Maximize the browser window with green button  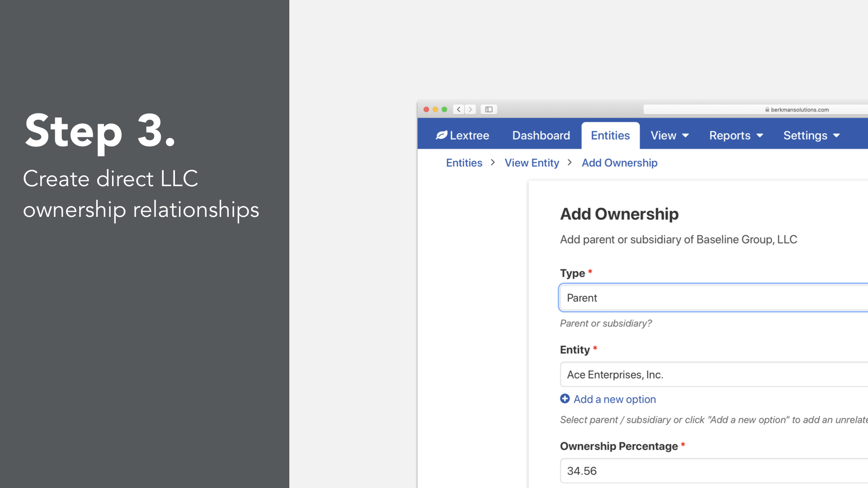coord(444,109)
